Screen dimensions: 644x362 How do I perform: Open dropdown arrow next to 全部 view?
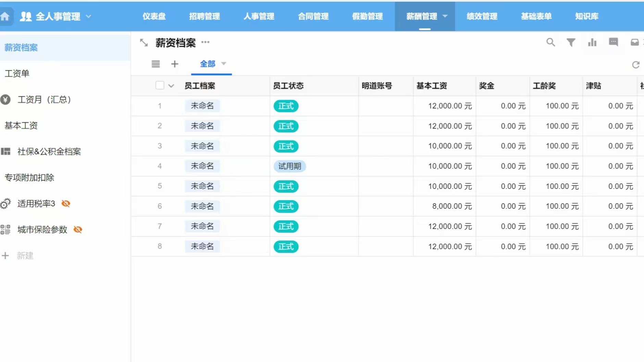point(224,63)
